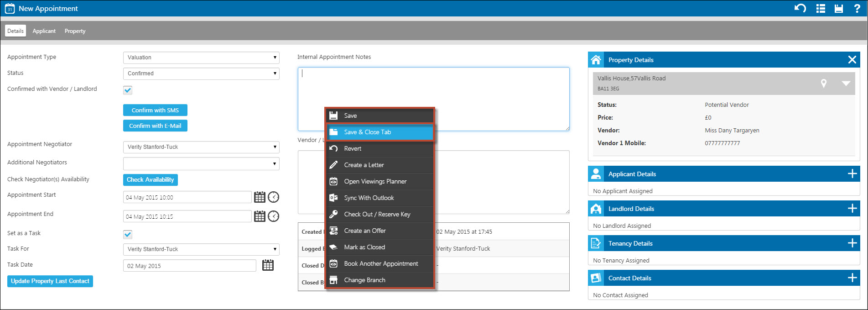The width and height of the screenshot is (868, 310).
Task: Select Change Branch menu item
Action: [x=380, y=280]
